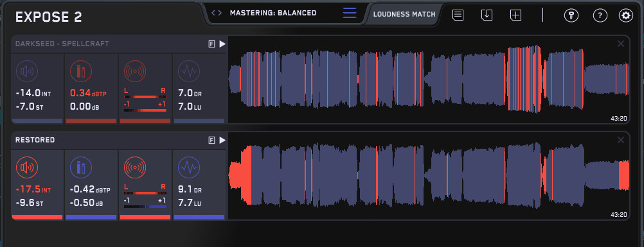Open the settings gear icon
The width and height of the screenshot is (644, 247).
pos(626,15)
